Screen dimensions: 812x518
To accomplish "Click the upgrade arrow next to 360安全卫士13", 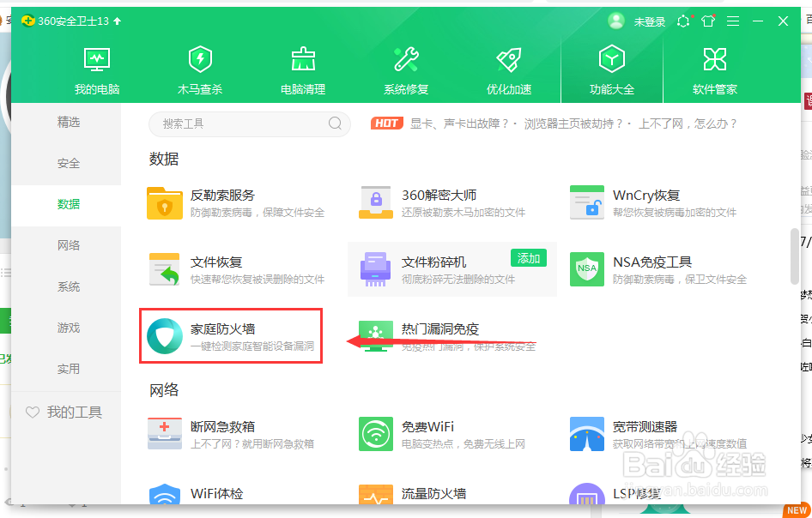I will click(x=118, y=21).
